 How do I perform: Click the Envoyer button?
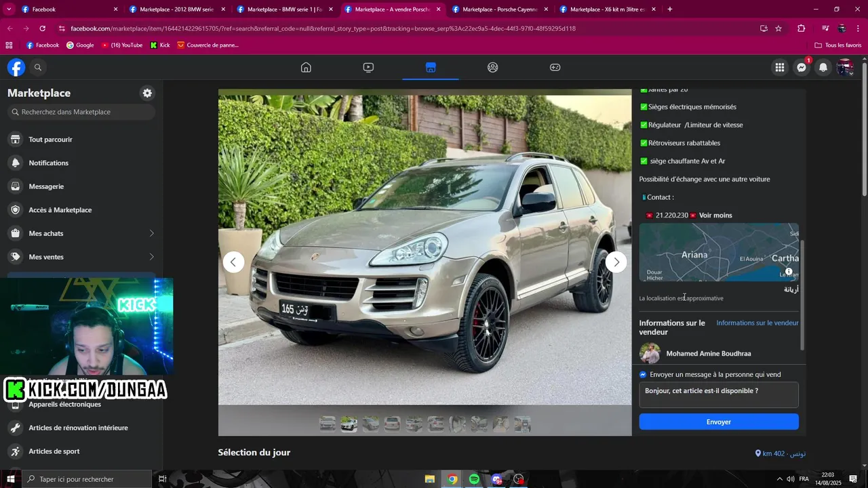click(x=719, y=422)
